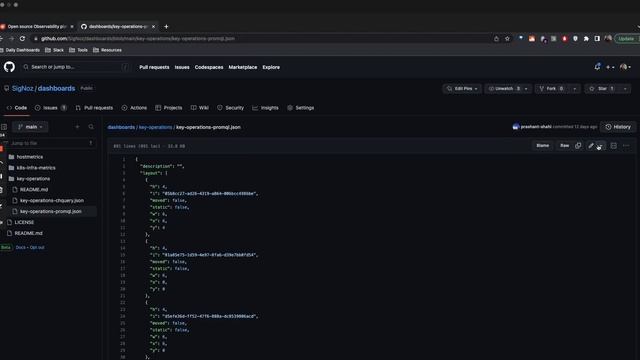This screenshot has width=640, height=360.
Task: Select the Code repository tab
Action: tap(17, 108)
